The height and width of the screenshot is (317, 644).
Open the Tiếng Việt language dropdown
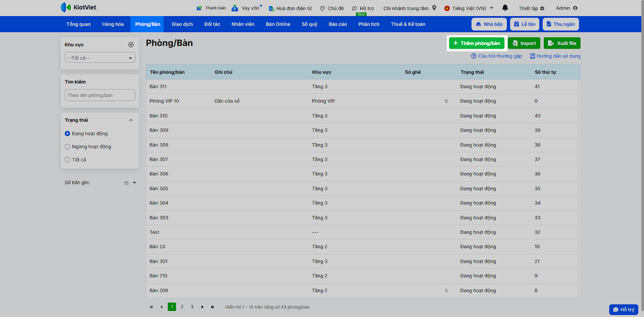[469, 8]
